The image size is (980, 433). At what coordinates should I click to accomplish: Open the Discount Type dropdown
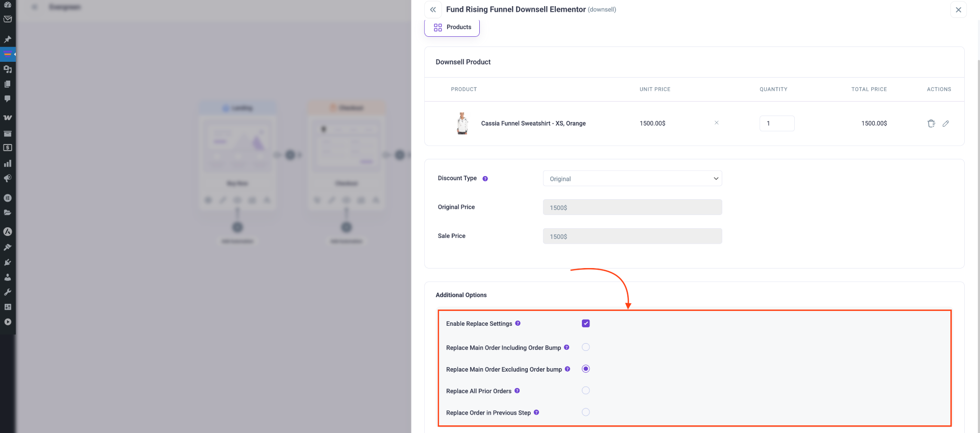point(632,179)
